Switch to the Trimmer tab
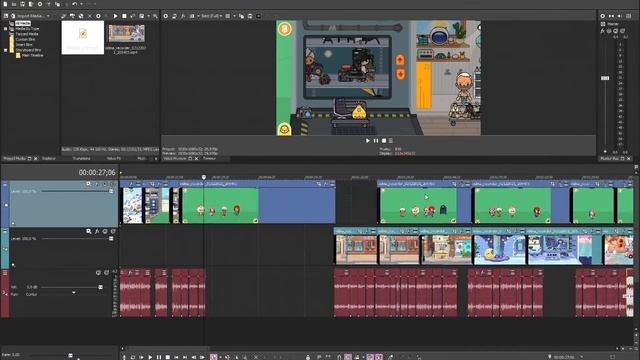The height and width of the screenshot is (360, 640). [x=209, y=158]
